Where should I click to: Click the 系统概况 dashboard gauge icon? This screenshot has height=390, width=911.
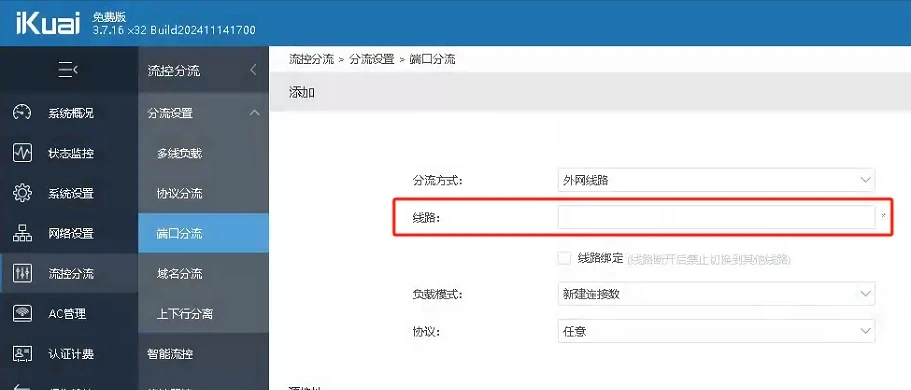(x=22, y=113)
